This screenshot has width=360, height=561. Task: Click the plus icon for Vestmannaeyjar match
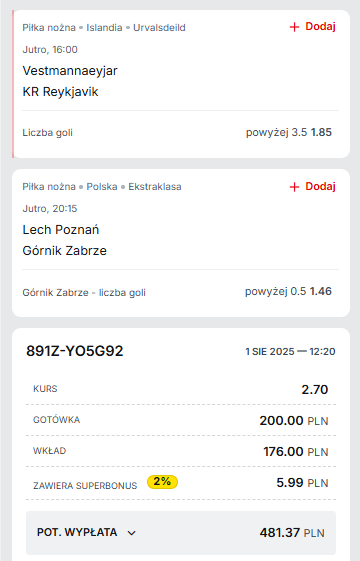coord(294,27)
